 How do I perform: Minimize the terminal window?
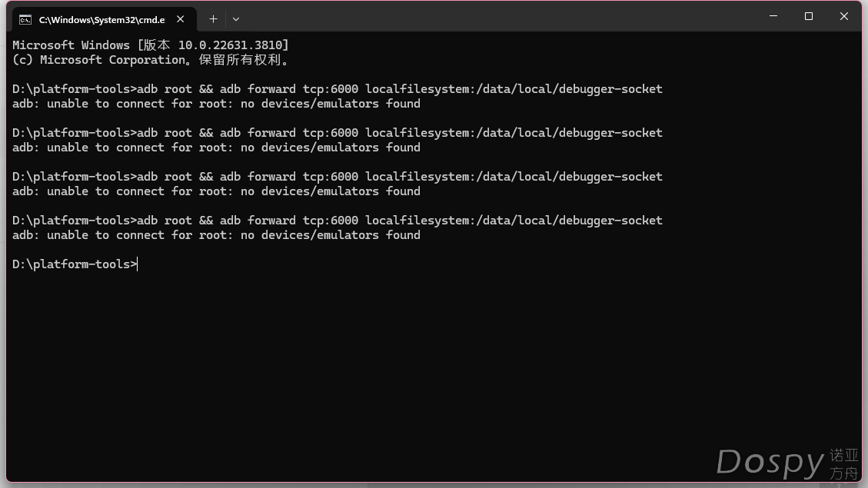point(773,16)
